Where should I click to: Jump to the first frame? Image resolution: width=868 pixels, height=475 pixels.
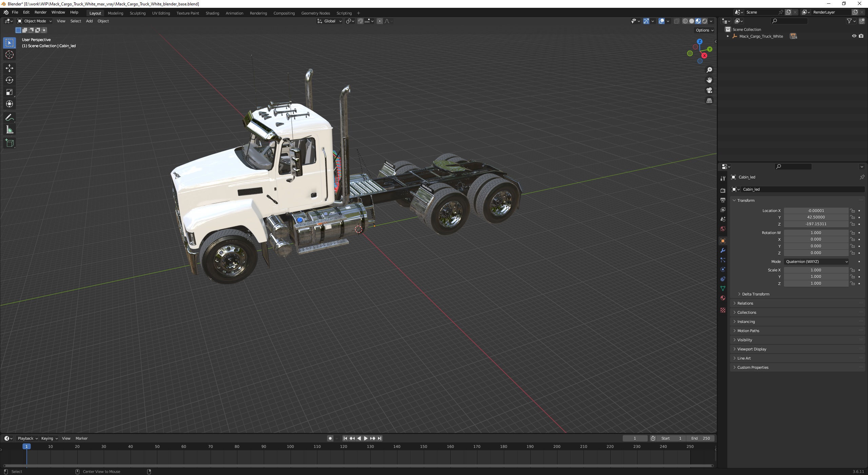[345, 438]
